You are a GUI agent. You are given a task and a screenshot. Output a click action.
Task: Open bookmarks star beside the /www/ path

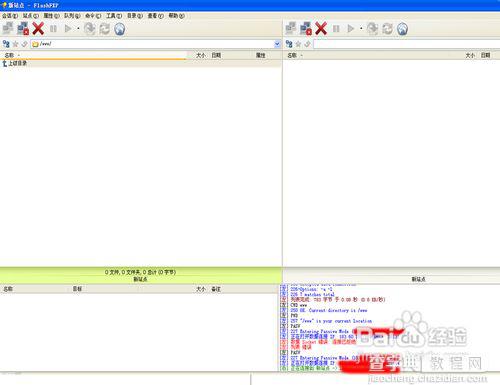tap(15, 44)
